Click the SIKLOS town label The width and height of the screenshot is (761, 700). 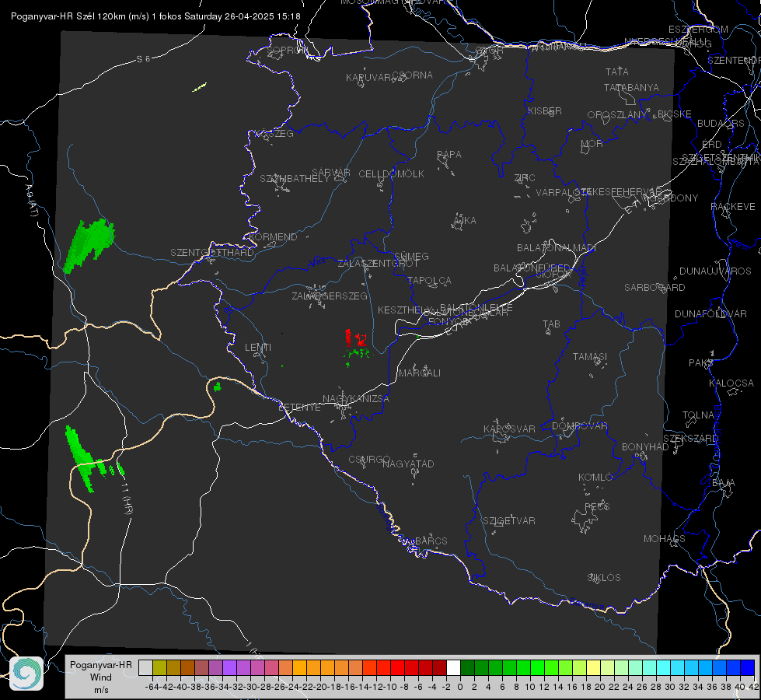coord(604,578)
